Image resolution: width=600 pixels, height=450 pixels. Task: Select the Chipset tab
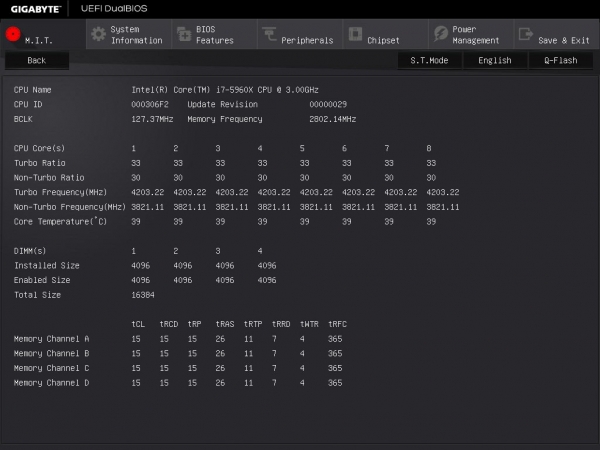click(386, 34)
